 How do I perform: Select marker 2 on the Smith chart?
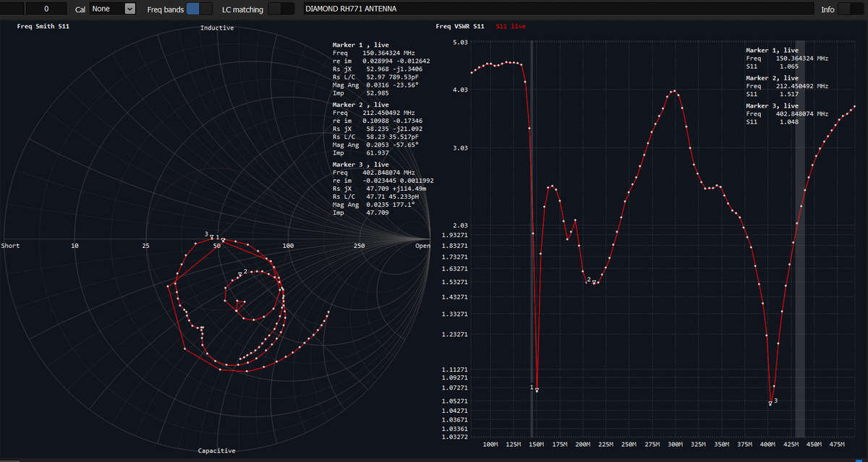pos(239,274)
